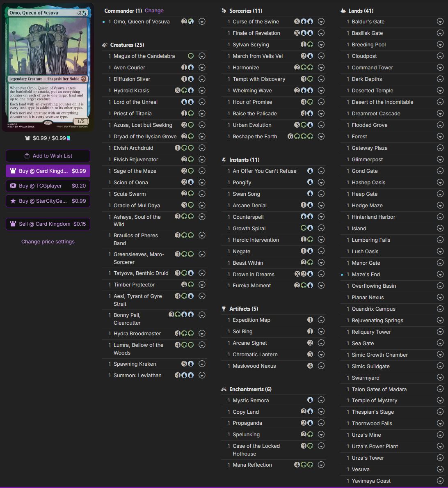
Task: Click the 3 mana symbol on Chromatic Lantern
Action: [310, 354]
